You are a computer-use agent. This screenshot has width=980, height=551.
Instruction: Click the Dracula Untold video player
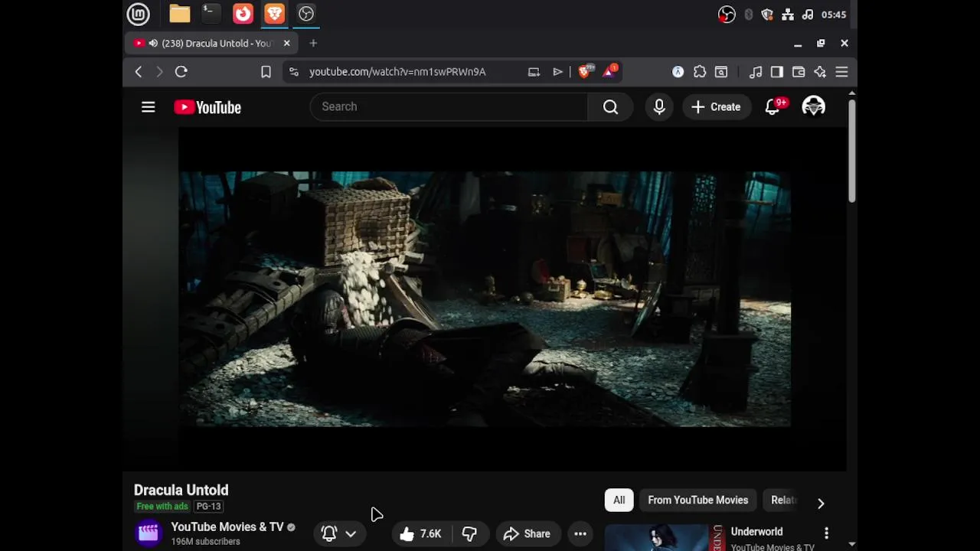click(485, 299)
